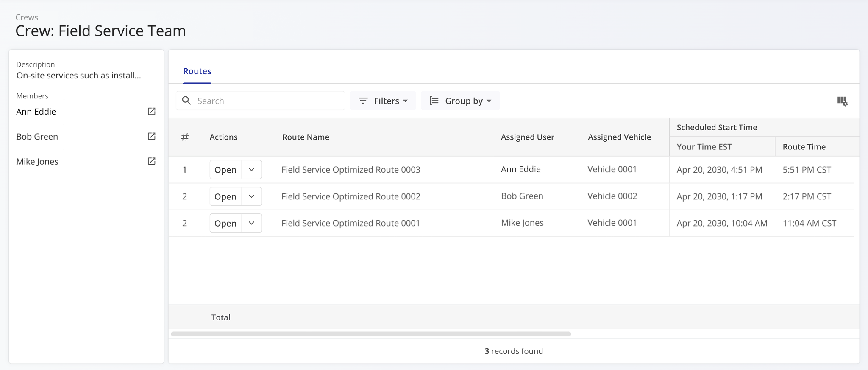
Task: Click the Route Name column header
Action: click(306, 137)
